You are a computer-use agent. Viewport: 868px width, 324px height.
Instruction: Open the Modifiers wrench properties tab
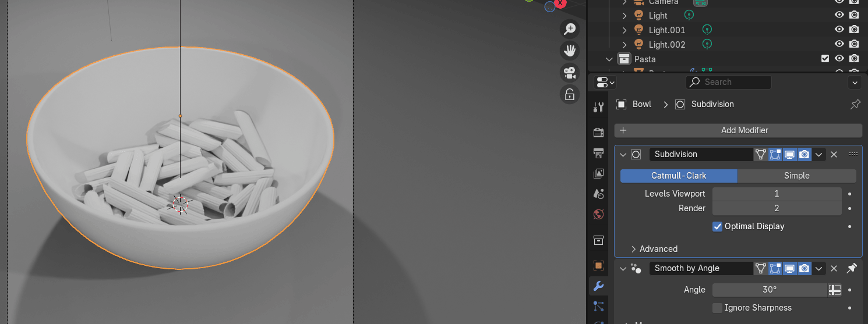[x=598, y=286]
